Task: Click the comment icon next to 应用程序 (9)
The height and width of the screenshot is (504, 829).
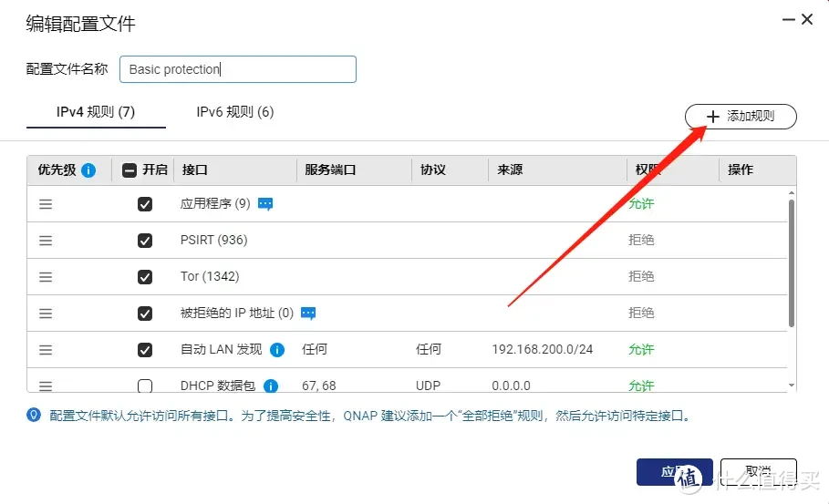Action: (x=265, y=204)
